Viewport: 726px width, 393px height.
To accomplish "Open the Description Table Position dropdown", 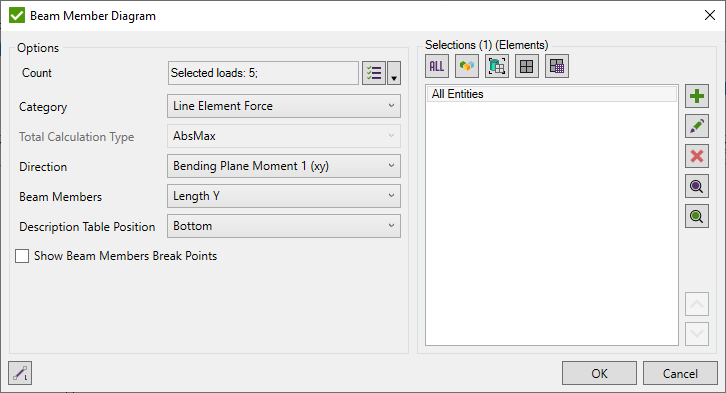I will click(284, 226).
